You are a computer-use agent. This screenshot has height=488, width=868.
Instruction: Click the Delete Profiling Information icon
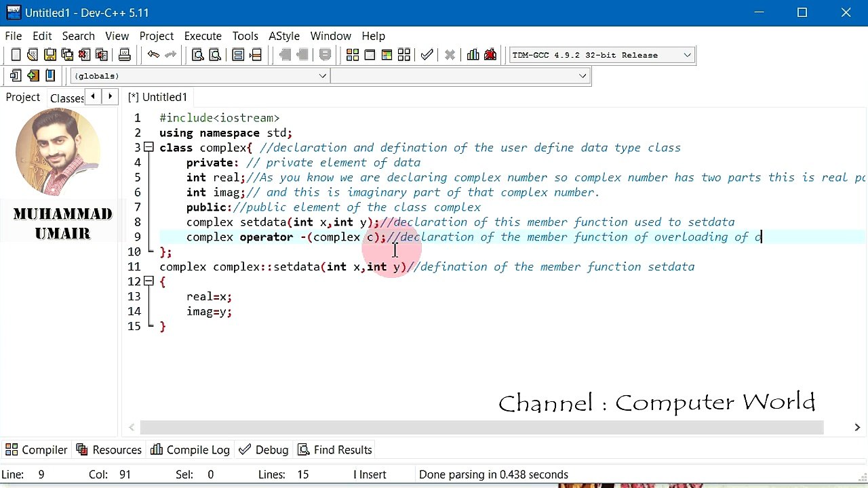click(490, 55)
